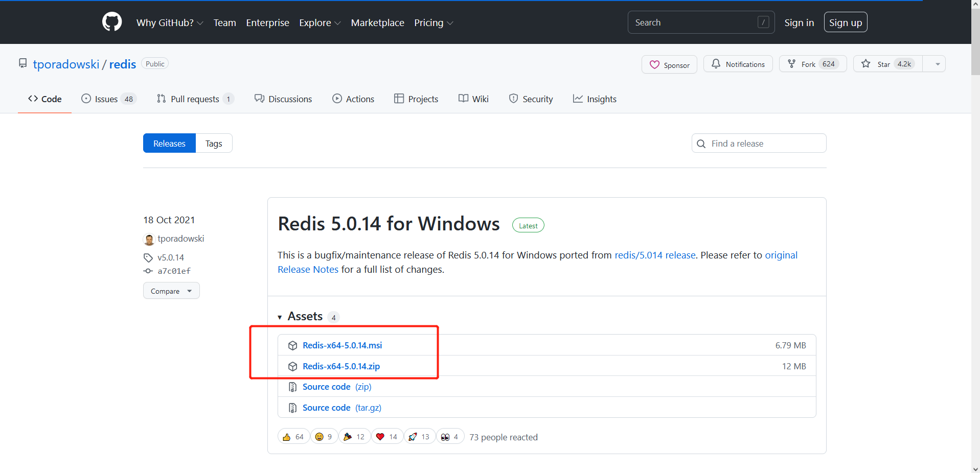Viewport: 980px width, 473px height.
Task: Click the GitHub Octocat logo
Action: 112,22
